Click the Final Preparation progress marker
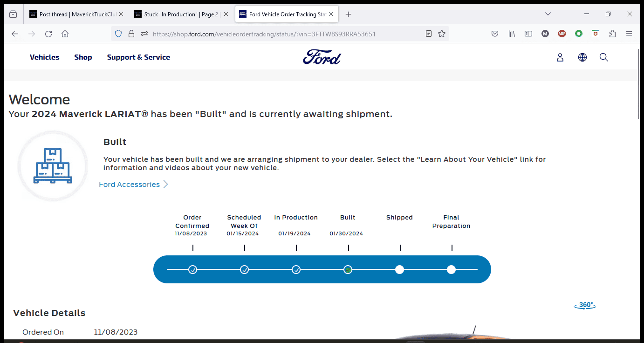The height and width of the screenshot is (343, 644). [451, 269]
